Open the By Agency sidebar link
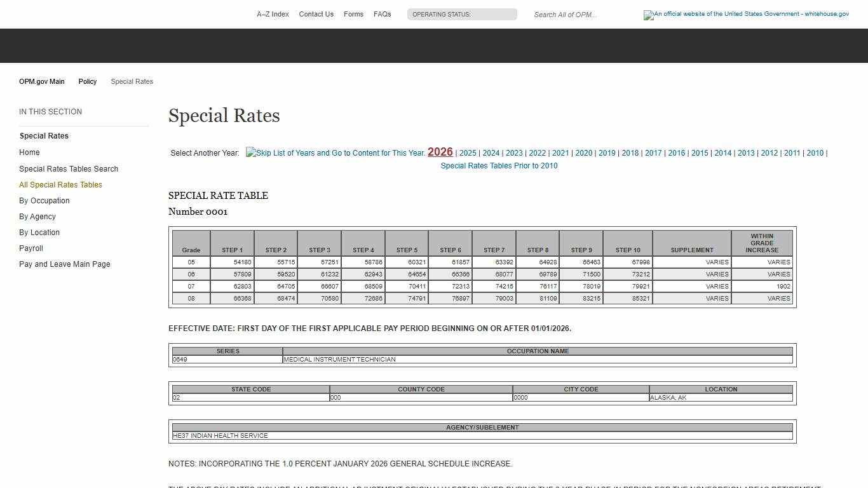868x488 pixels. pos(37,216)
